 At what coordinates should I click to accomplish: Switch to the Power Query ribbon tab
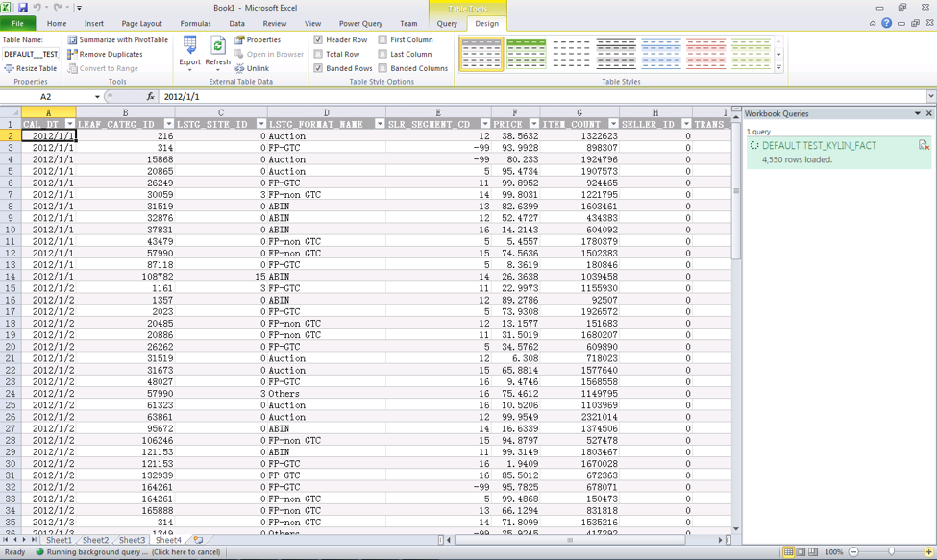360,24
